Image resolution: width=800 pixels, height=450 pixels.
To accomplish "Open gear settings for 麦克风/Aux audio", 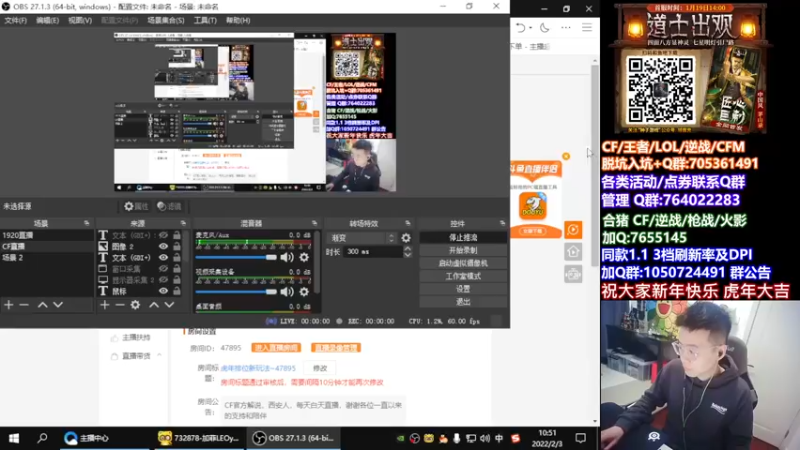I will (304, 257).
